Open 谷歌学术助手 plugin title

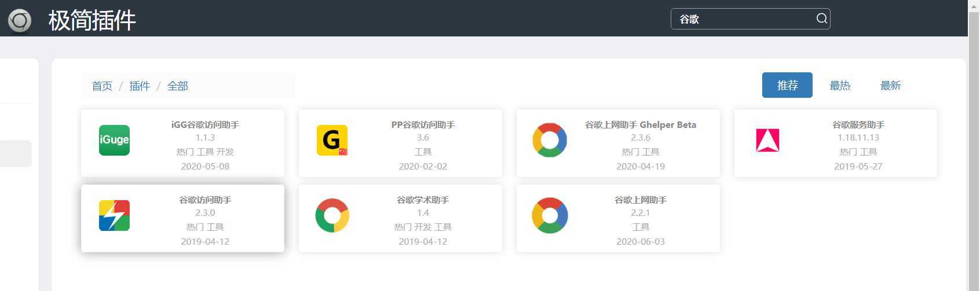pos(423,200)
